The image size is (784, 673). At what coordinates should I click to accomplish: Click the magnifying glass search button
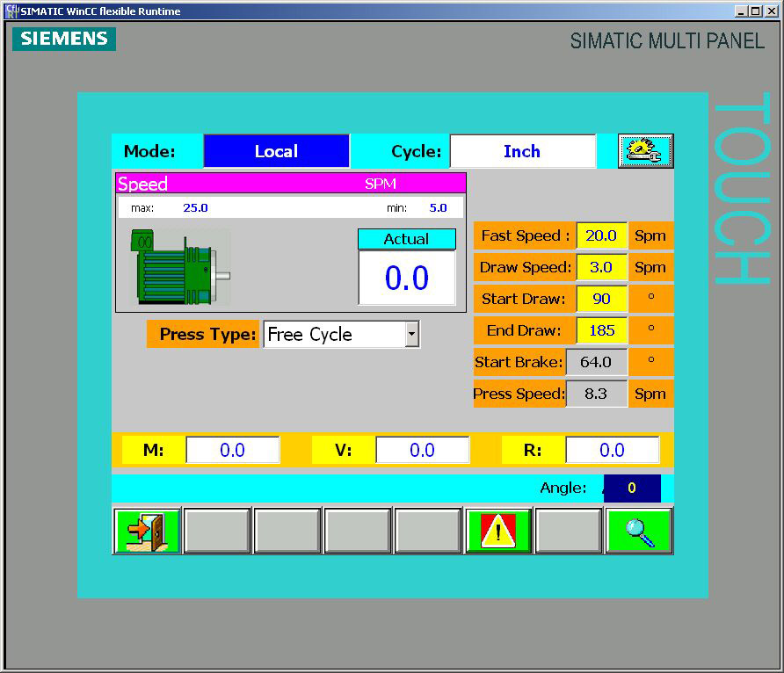[639, 531]
